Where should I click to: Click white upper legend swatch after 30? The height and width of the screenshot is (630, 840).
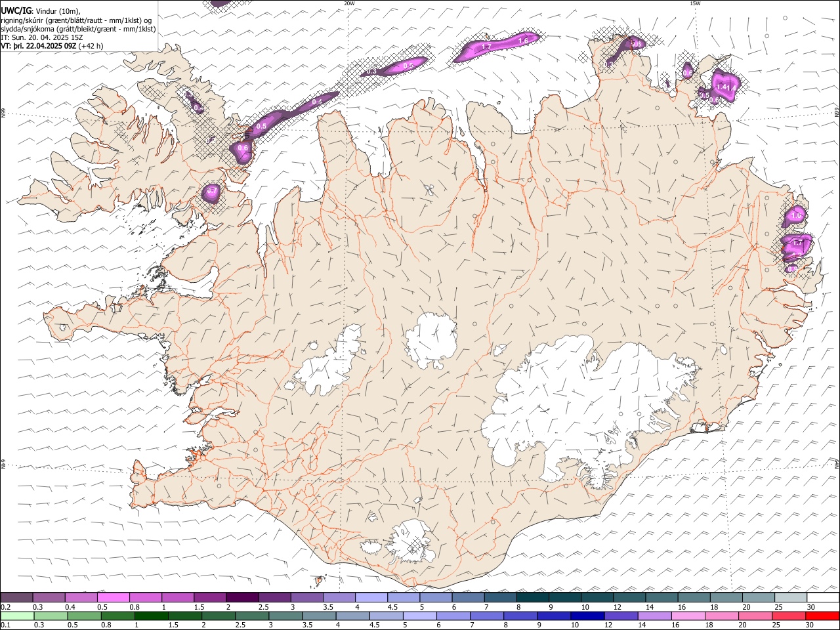click(x=822, y=597)
